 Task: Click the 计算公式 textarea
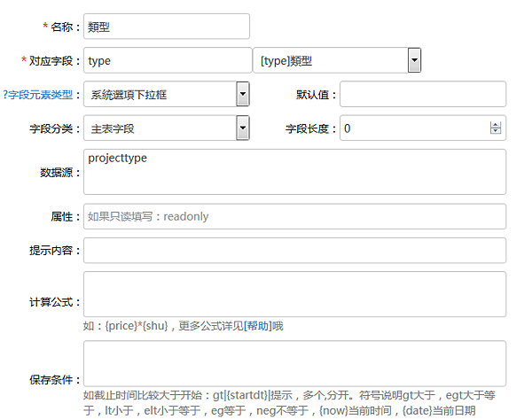(x=295, y=294)
